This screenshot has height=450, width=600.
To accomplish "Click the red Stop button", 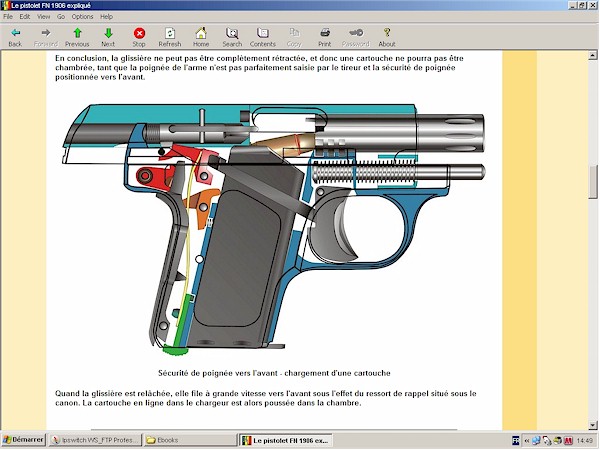I will pos(139,37).
